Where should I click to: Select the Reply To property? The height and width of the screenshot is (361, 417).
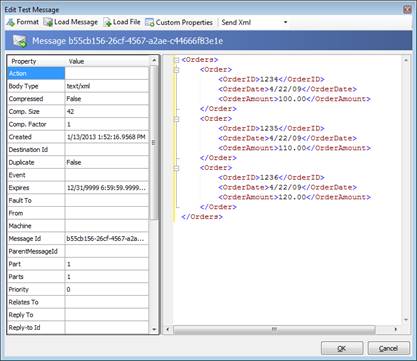tap(78, 315)
